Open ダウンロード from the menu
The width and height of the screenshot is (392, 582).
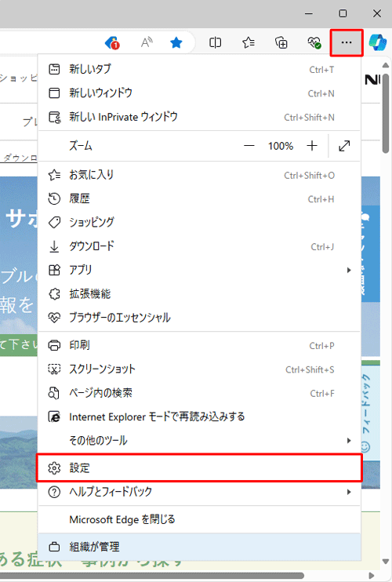pos(199,246)
